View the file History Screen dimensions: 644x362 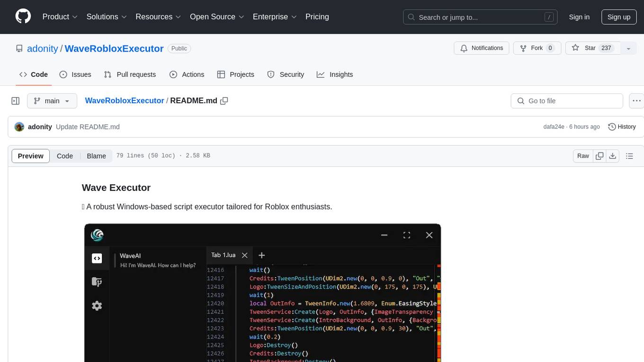tap(622, 127)
